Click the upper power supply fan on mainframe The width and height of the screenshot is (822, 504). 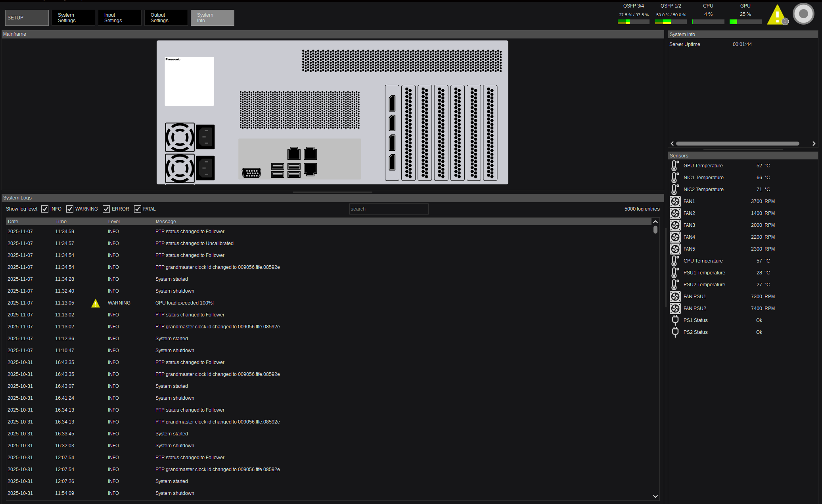180,137
